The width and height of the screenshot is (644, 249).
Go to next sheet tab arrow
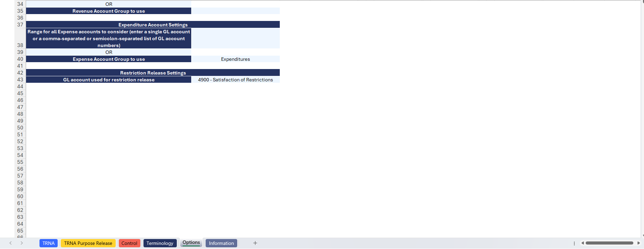coord(22,243)
